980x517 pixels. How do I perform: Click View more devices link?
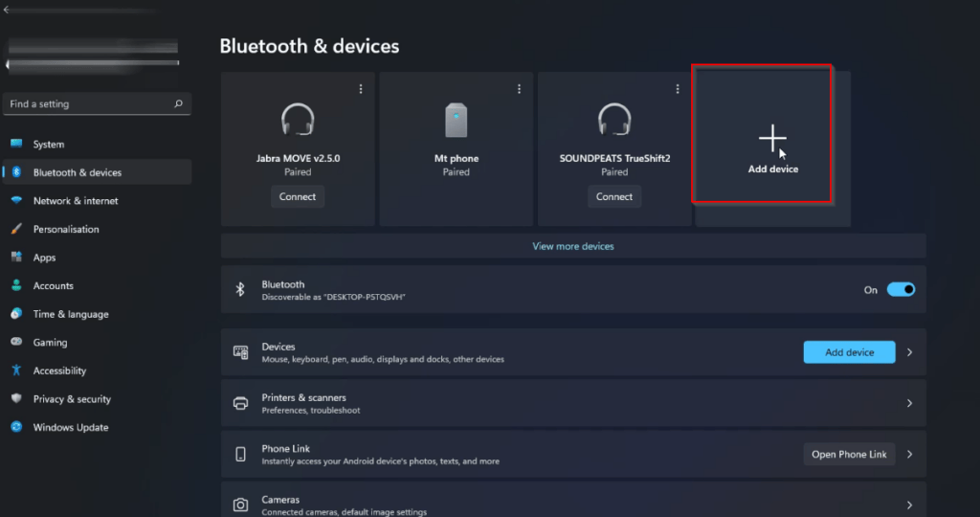tap(573, 246)
